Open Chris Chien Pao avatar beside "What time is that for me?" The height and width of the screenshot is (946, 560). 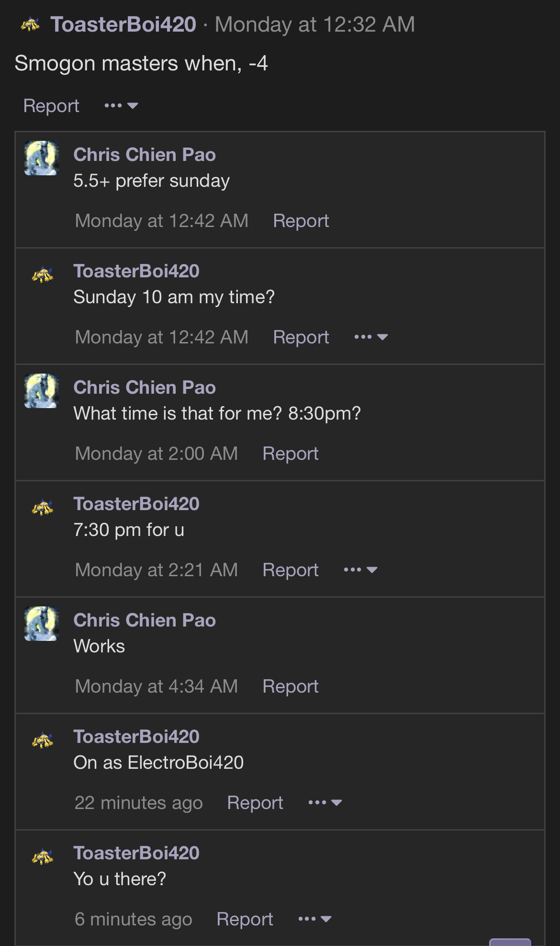tap(42, 391)
